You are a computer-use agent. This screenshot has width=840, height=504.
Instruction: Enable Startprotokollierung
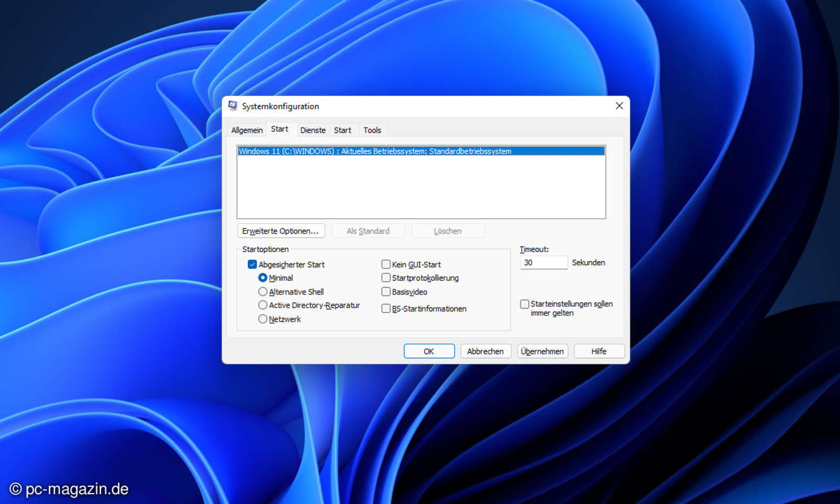[x=386, y=278]
